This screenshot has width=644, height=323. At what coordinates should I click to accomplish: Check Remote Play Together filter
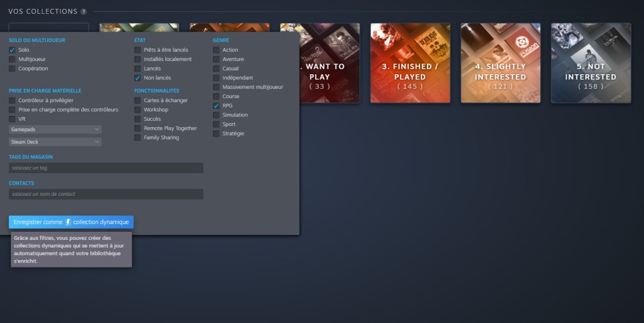138,128
